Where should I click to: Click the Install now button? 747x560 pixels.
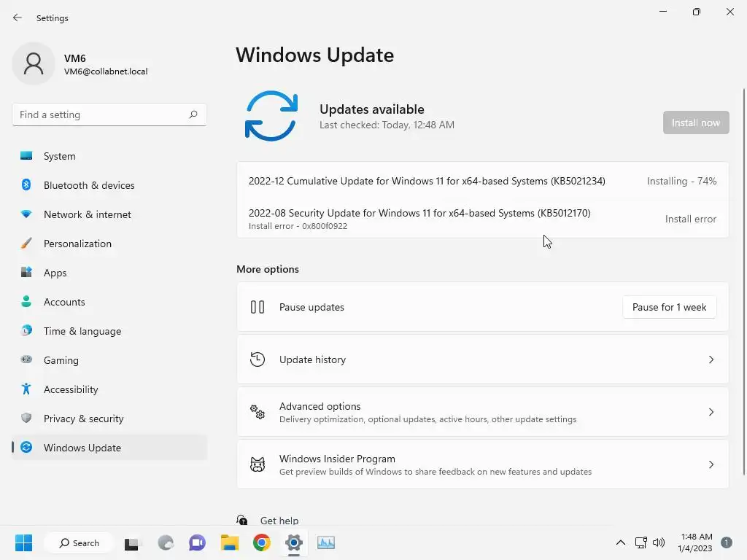(696, 122)
